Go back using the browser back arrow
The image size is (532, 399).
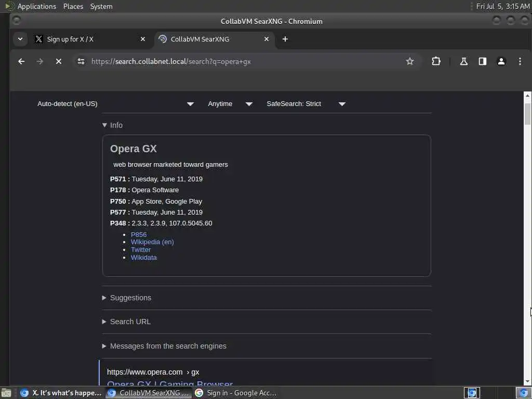[x=21, y=61]
